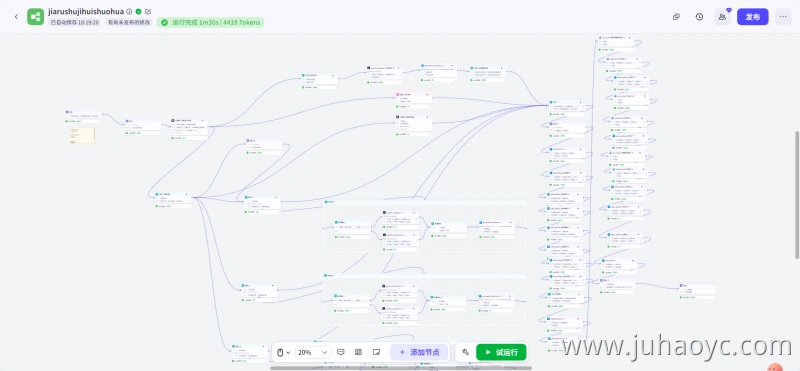This screenshot has height=371, width=800.
Task: Open the debug tool icon beside 试运行
Action: 465,352
